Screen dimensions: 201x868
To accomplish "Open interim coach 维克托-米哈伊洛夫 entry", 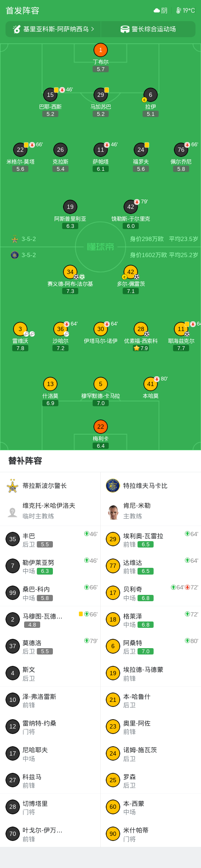I will coord(50,511).
